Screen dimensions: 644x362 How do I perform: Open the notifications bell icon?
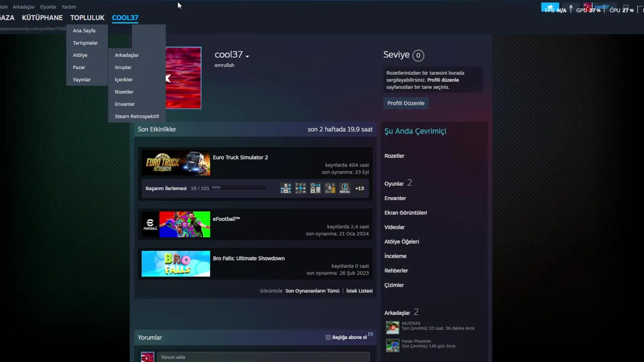coord(571,8)
